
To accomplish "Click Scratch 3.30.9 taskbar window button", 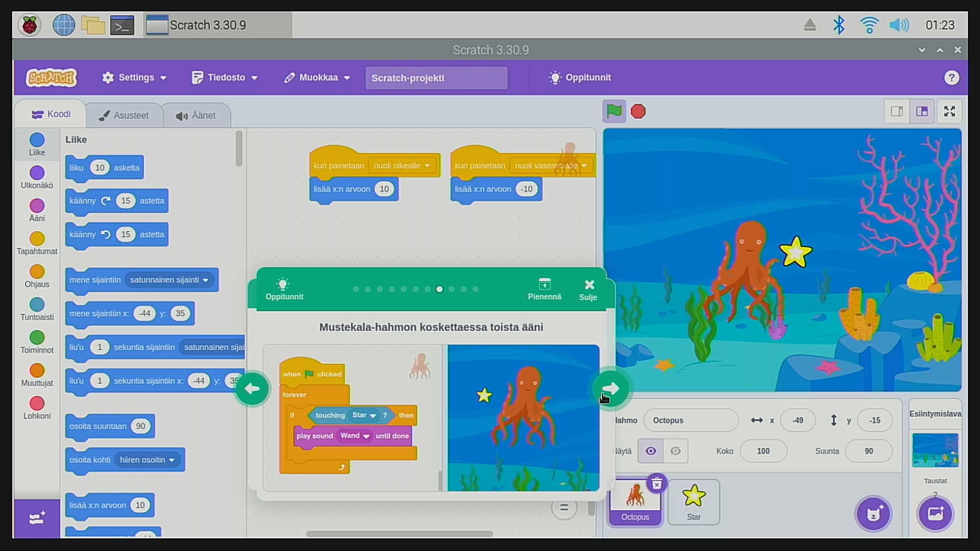I will pyautogui.click(x=218, y=25).
